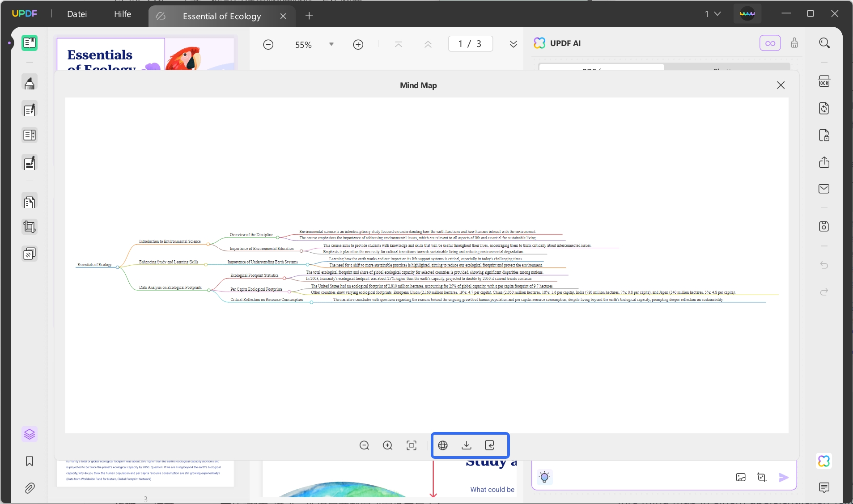Open the Crop Pages tool
This screenshot has height=504, width=853.
click(30, 227)
